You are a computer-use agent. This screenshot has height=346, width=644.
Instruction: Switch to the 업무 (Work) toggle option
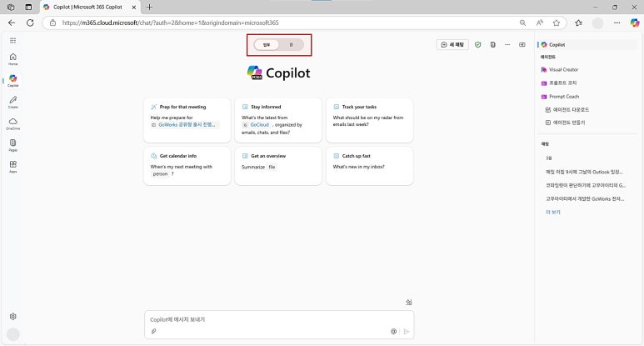pyautogui.click(x=267, y=45)
